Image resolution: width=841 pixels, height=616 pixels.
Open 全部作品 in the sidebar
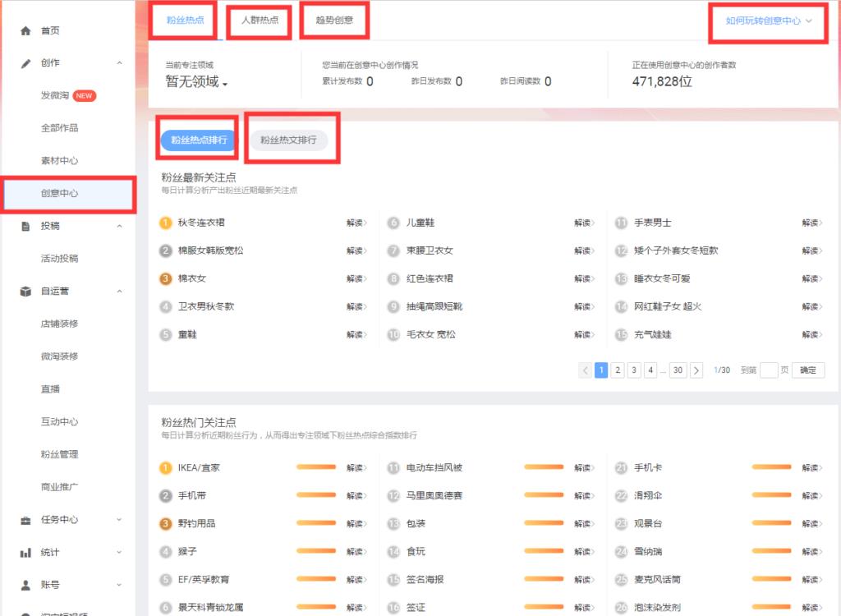tap(59, 128)
